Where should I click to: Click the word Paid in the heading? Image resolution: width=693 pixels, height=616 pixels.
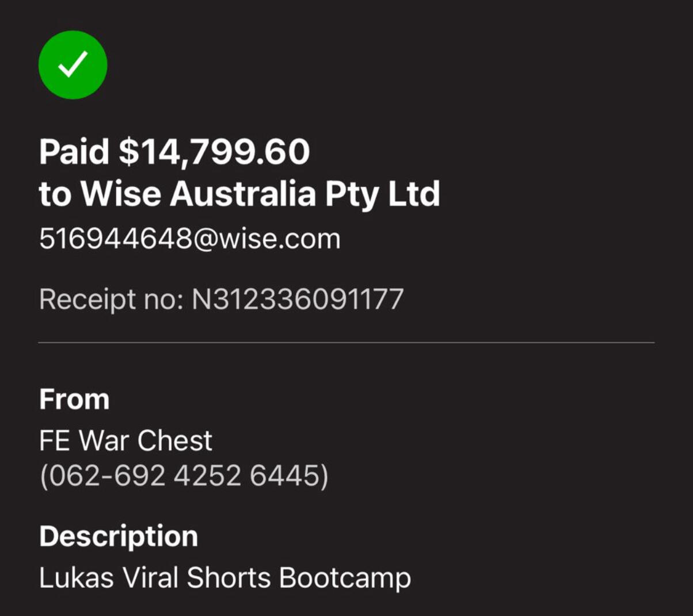pos(74,152)
